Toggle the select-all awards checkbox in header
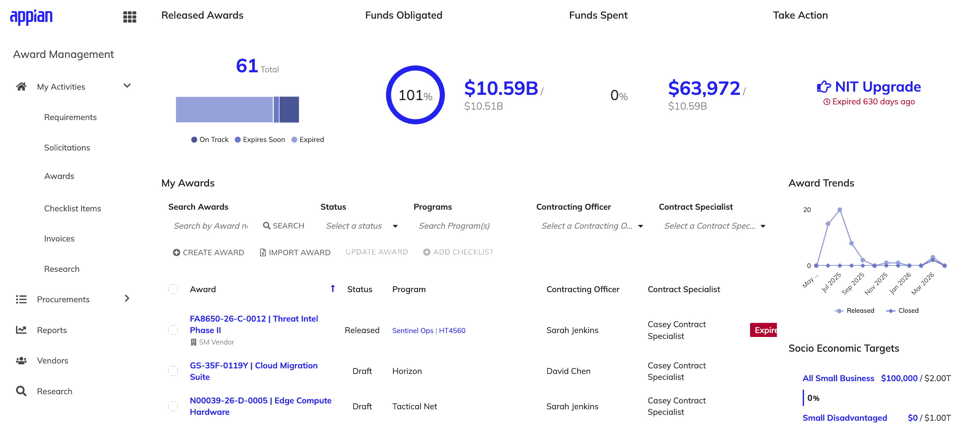980x424 pixels. coord(173,289)
